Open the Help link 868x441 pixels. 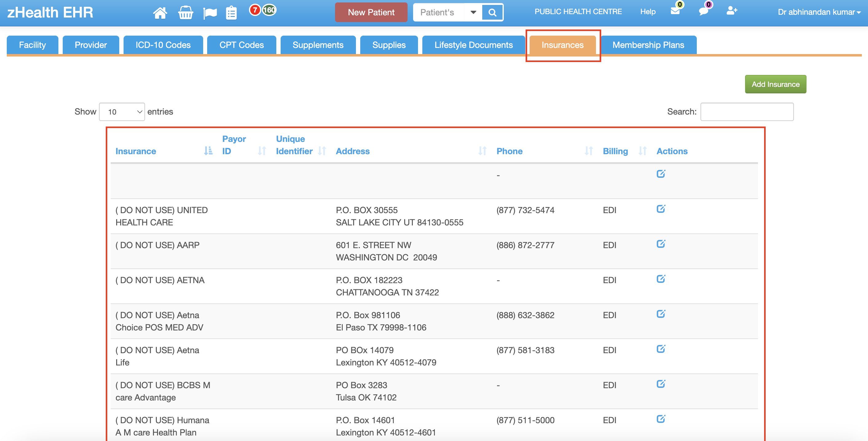coord(648,12)
